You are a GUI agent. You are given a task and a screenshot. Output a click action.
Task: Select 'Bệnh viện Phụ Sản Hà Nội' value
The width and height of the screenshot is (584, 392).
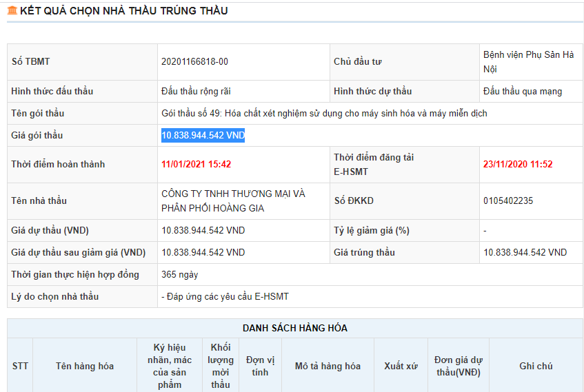tap(529, 62)
